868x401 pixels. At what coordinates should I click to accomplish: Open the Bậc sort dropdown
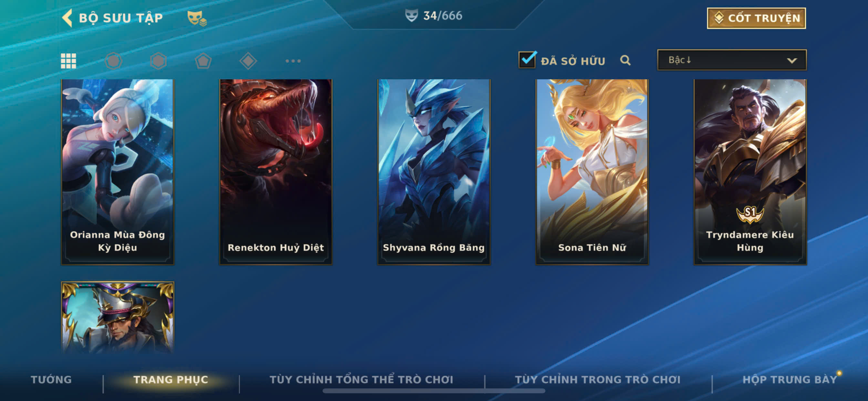pyautogui.click(x=732, y=60)
